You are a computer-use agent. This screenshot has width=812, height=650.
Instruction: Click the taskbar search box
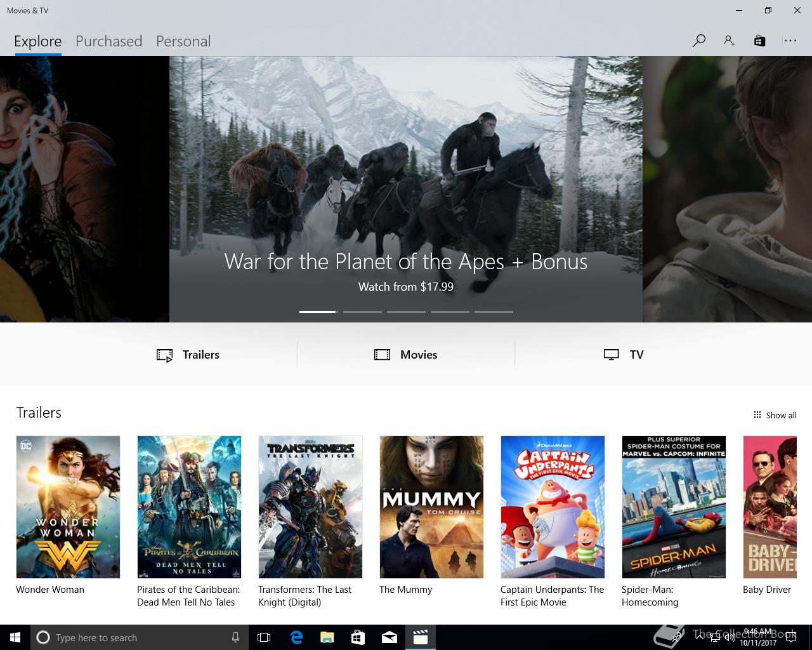(140, 637)
